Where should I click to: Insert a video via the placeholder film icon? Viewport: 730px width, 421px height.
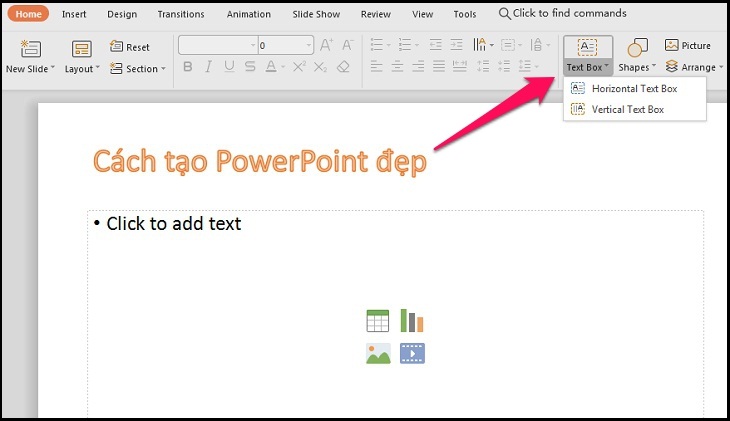point(412,353)
